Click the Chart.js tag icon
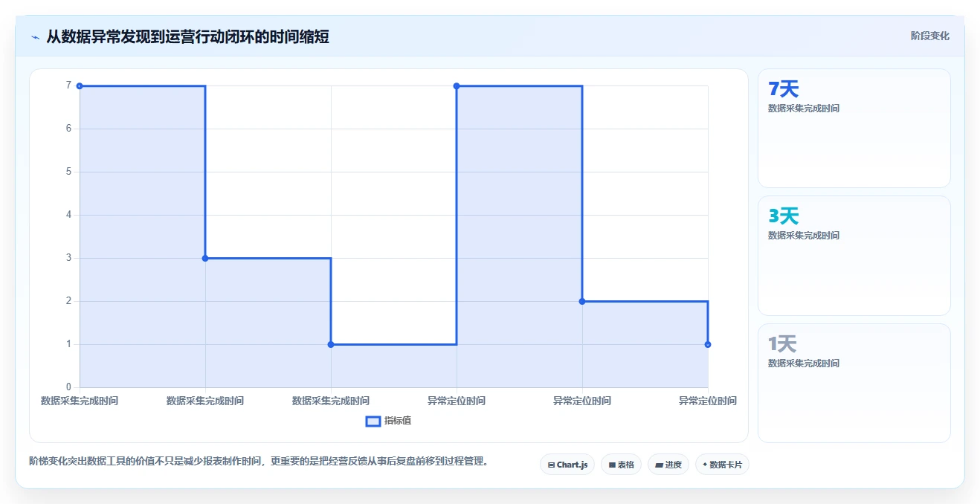This screenshot has height=504, width=980. 551,465
